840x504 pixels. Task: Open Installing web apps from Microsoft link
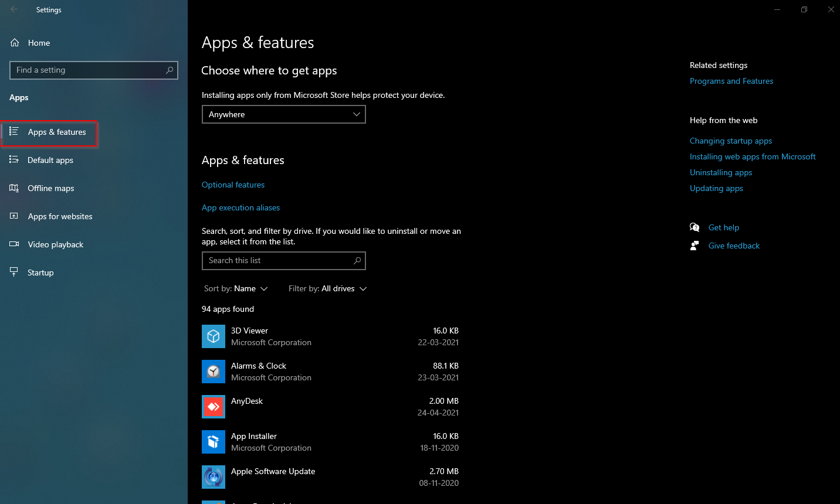[753, 156]
